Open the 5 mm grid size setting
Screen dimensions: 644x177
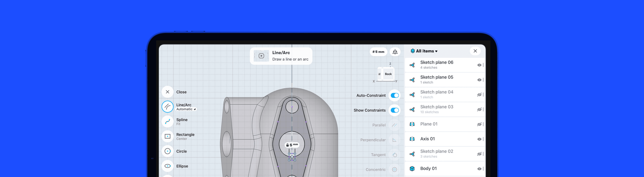pyautogui.click(x=378, y=52)
